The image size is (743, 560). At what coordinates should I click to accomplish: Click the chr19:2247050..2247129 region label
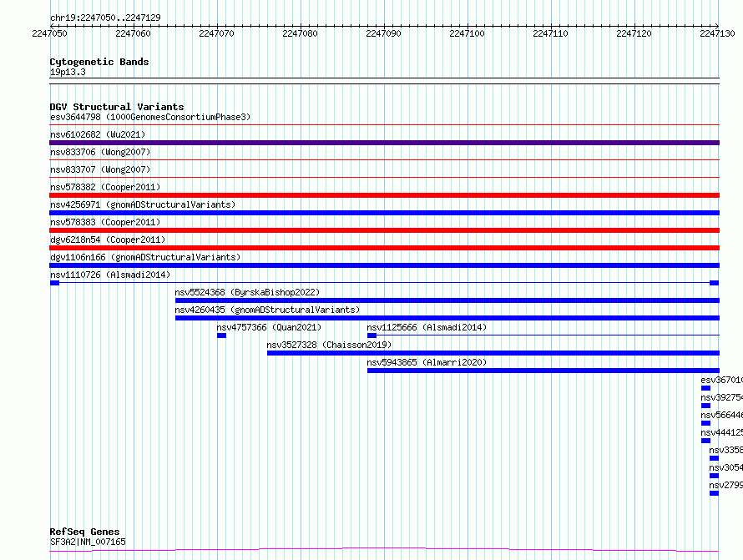105,18
